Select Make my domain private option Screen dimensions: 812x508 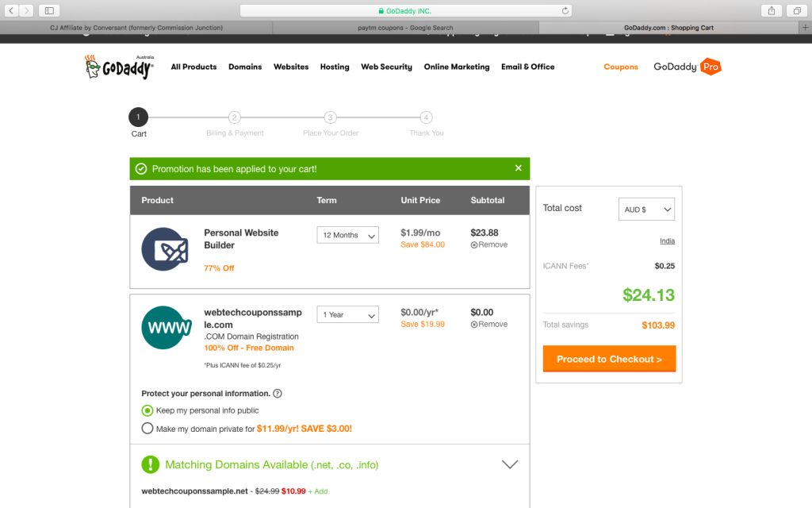pos(147,429)
